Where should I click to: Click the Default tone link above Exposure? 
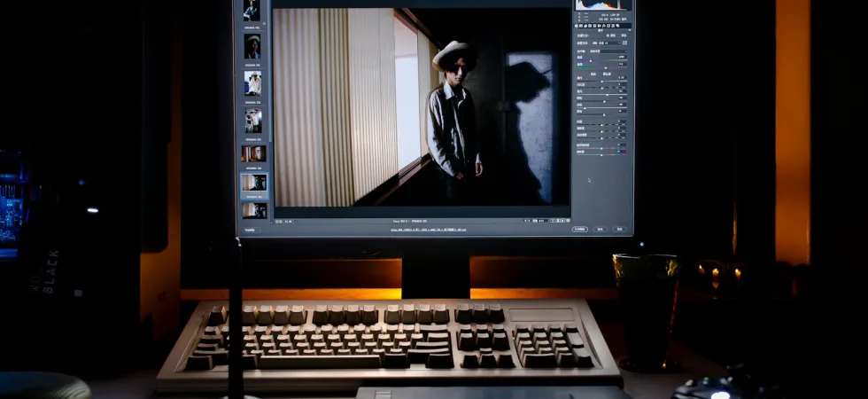[x=606, y=74]
